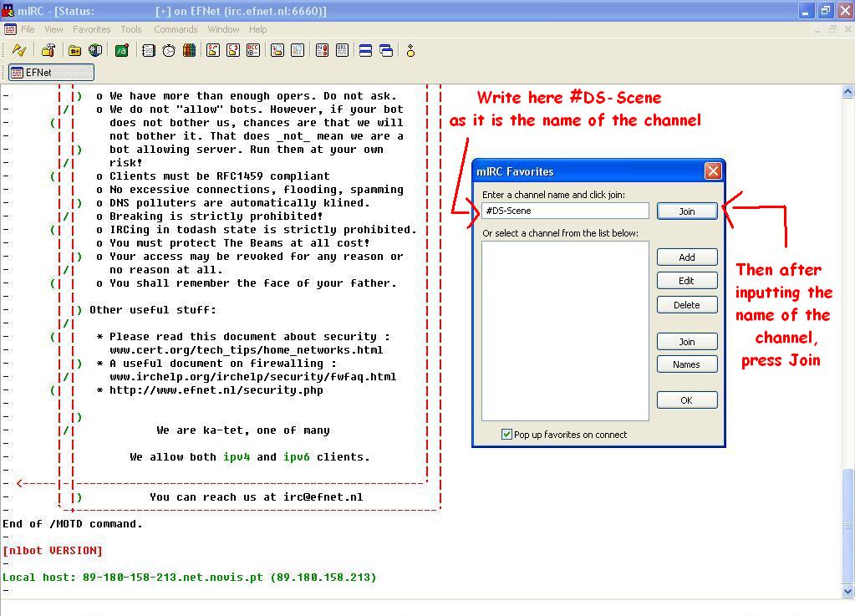
Task: Click the DCC Chat icon
Action: pyautogui.click(x=233, y=51)
